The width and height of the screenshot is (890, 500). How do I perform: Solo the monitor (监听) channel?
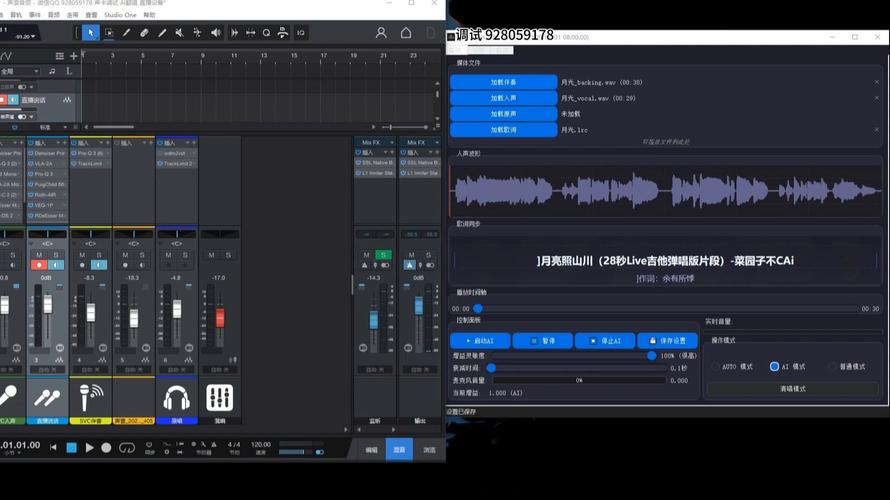pyautogui.click(x=383, y=255)
